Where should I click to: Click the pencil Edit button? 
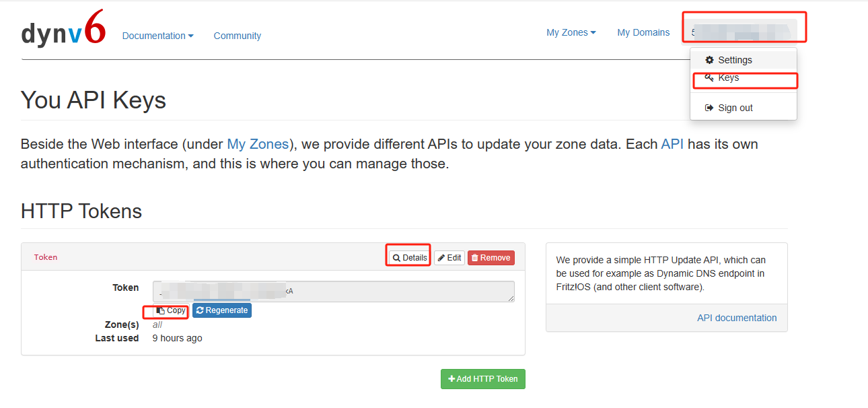(x=449, y=257)
